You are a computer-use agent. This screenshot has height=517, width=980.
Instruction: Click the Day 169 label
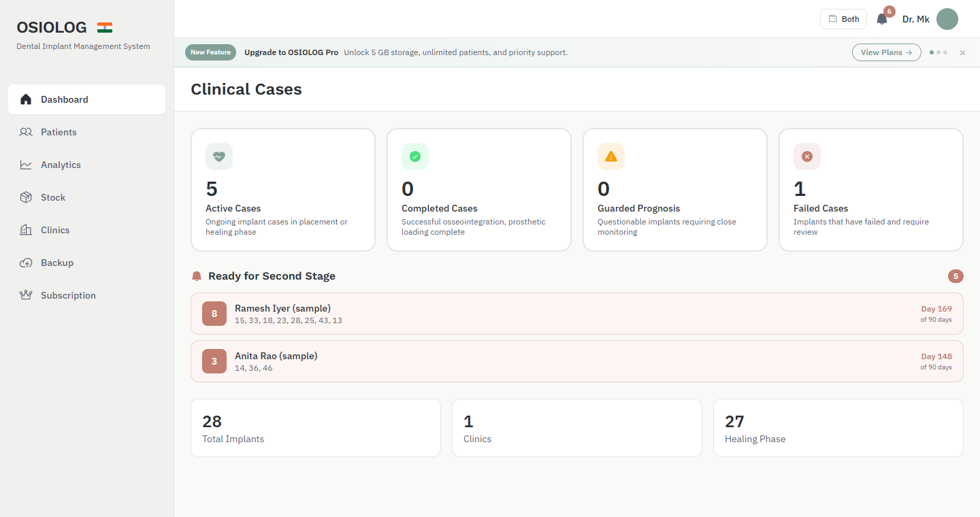pos(936,309)
